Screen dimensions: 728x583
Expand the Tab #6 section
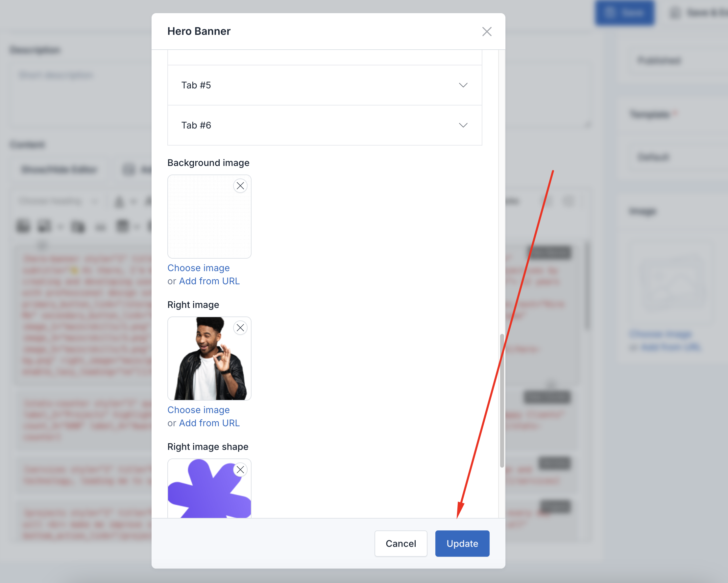tap(325, 125)
